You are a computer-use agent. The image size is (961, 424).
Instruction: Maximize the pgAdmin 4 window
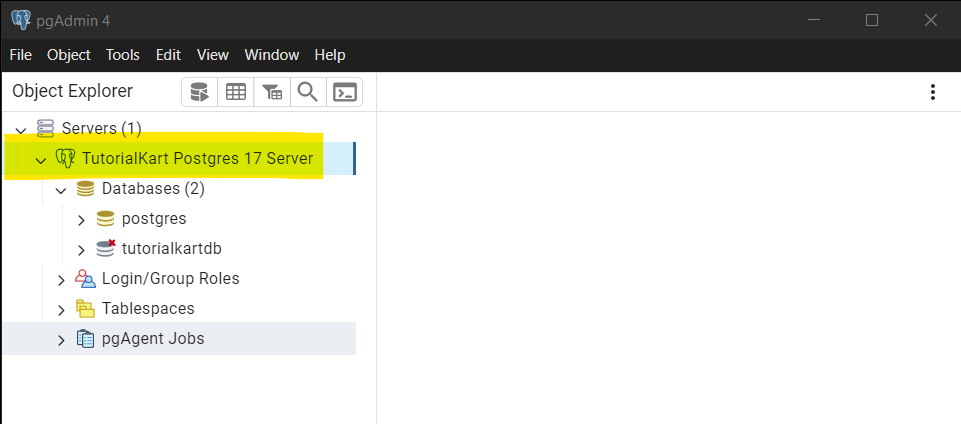pos(872,20)
